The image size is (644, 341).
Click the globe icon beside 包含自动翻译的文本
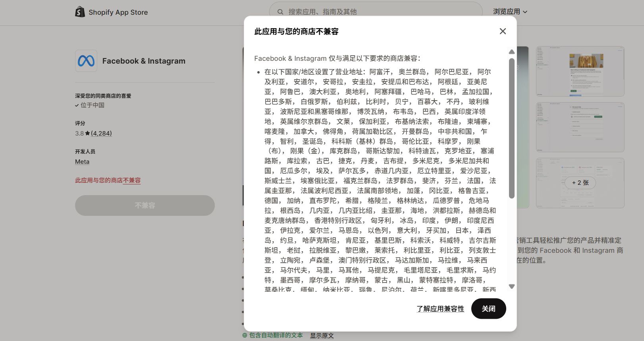click(x=245, y=335)
